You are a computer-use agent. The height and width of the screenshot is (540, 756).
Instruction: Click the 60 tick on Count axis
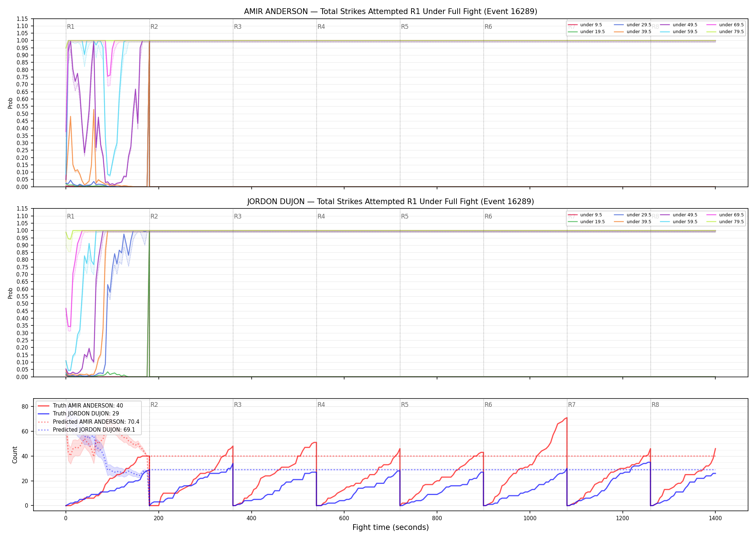[25, 431]
